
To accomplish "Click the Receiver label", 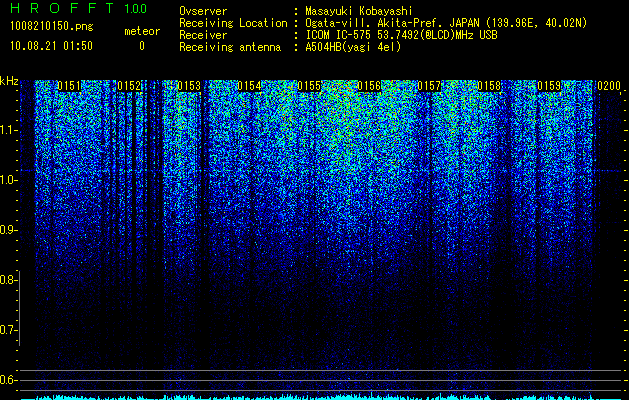I will tap(203, 35).
